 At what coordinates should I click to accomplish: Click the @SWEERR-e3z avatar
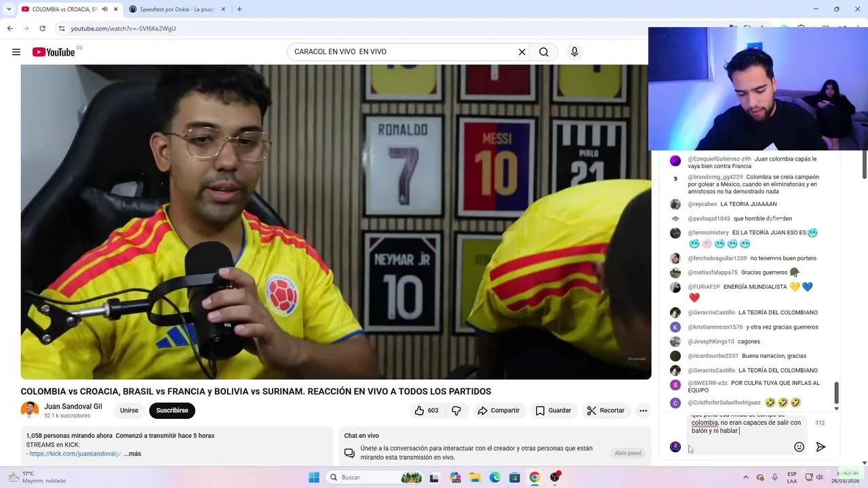[x=675, y=385]
